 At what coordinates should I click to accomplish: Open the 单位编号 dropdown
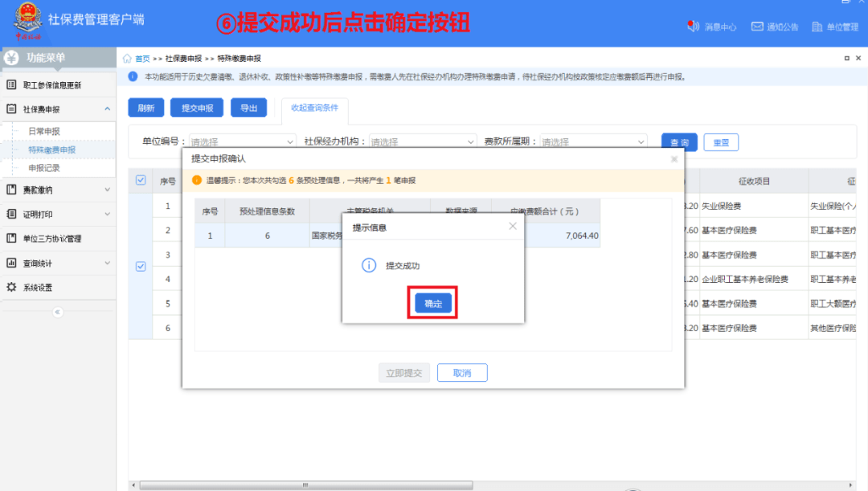tap(241, 140)
